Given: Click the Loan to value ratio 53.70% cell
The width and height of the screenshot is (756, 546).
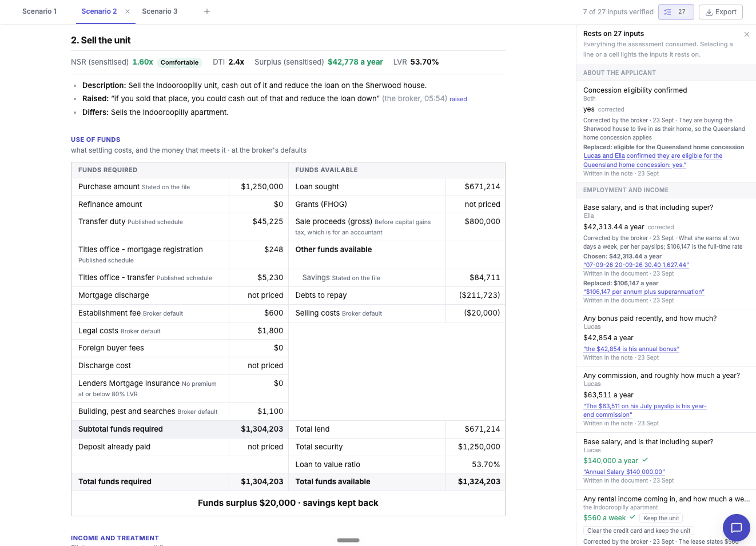Looking at the screenshot, I should 475,465.
